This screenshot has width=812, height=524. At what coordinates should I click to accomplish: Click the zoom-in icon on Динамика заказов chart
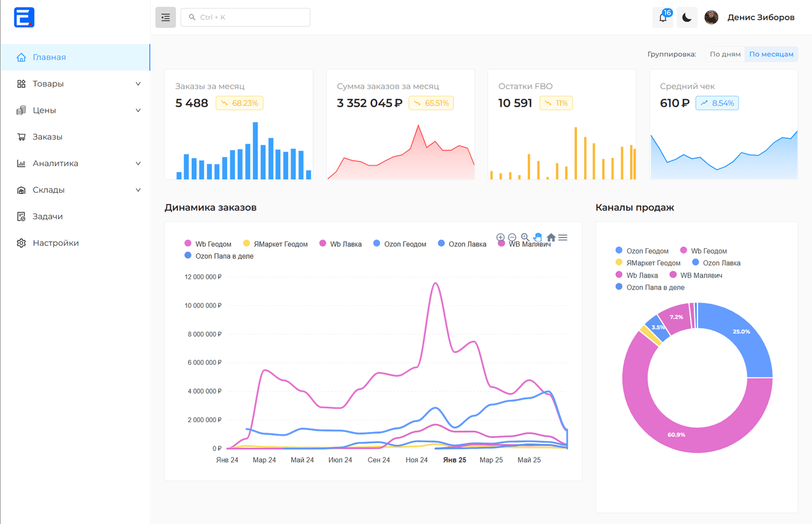click(501, 237)
